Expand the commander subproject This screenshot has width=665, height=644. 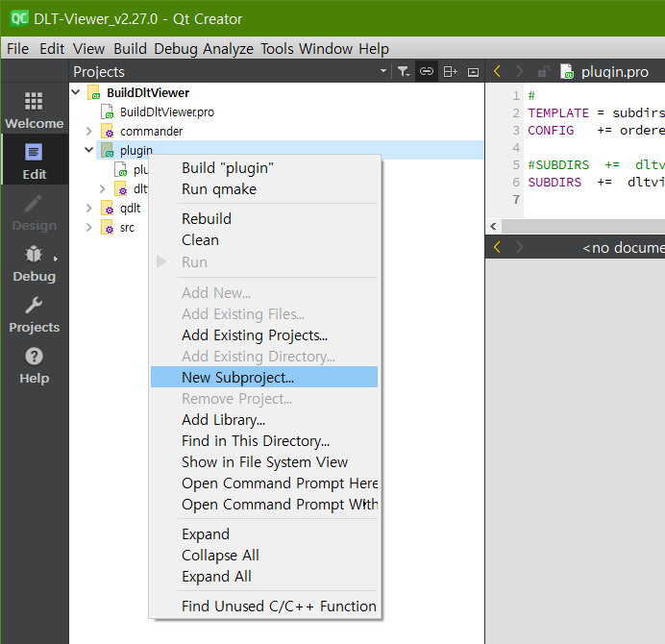click(89, 131)
